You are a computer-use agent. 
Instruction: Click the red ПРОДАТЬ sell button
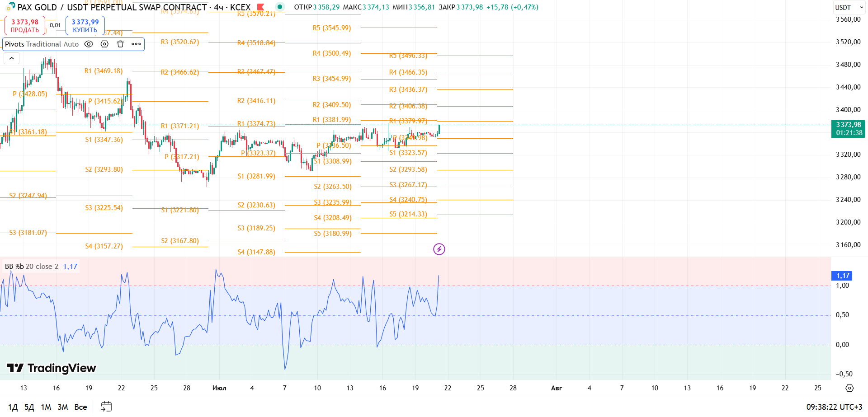tap(25, 26)
